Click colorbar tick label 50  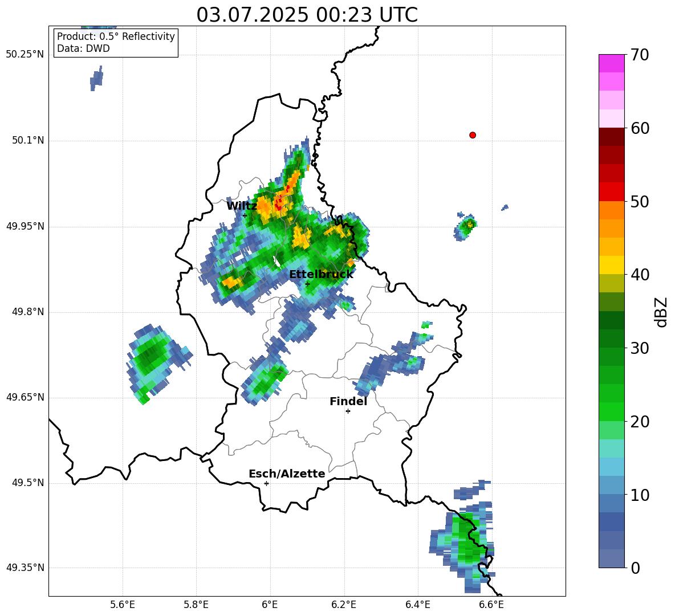click(640, 201)
